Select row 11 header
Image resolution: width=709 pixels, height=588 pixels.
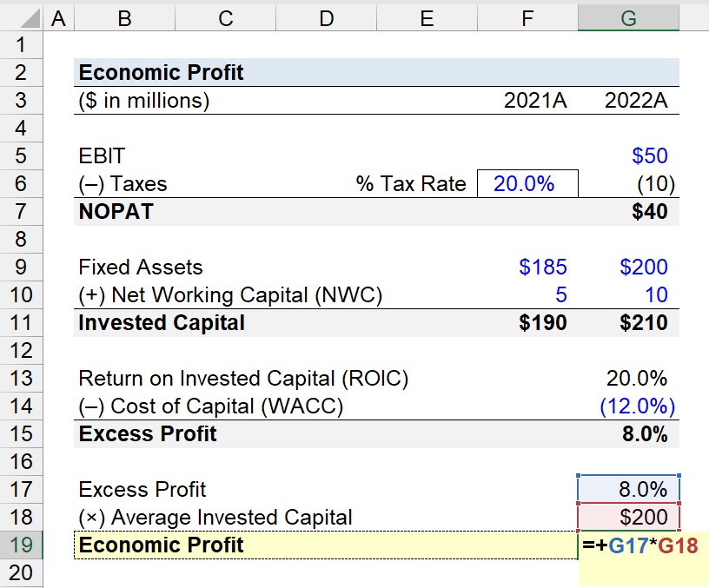click(21, 323)
